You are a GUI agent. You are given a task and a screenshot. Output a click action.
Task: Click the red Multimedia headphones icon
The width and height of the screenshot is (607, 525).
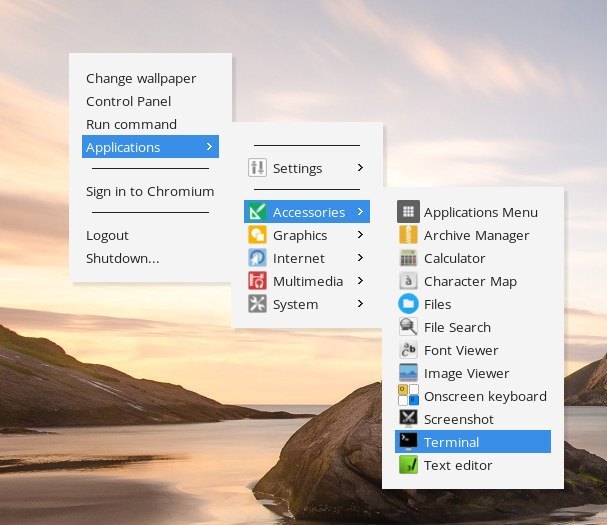[257, 281]
